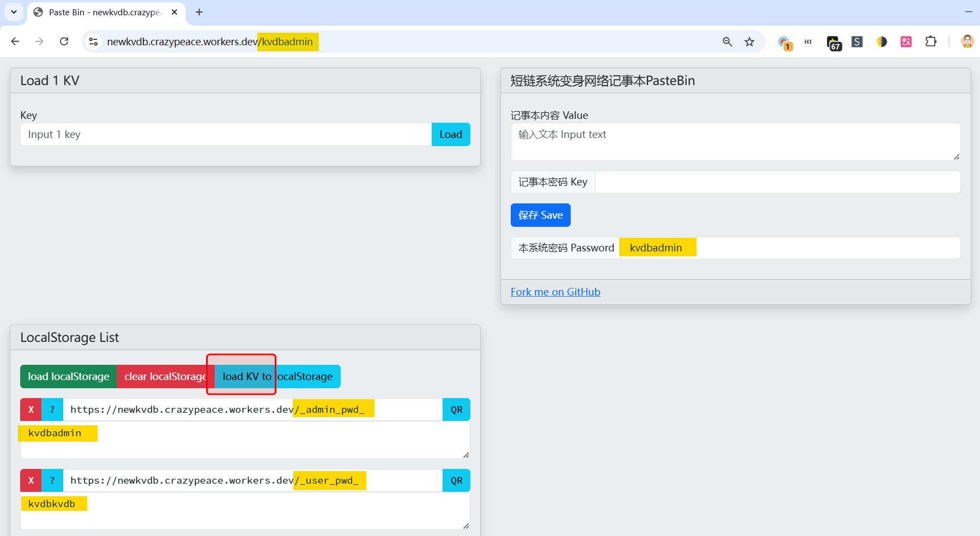980x536 pixels.
Task: Open a new browser tab
Action: click(x=199, y=12)
